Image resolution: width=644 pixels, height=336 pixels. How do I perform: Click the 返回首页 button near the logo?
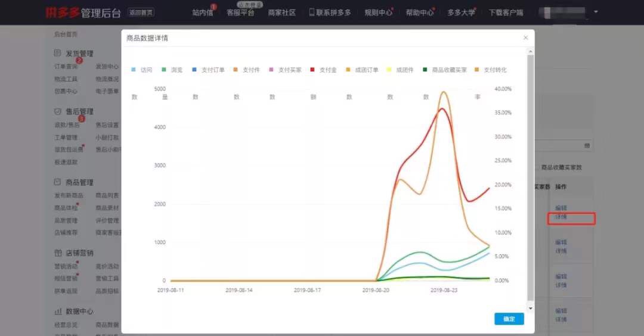tap(141, 13)
